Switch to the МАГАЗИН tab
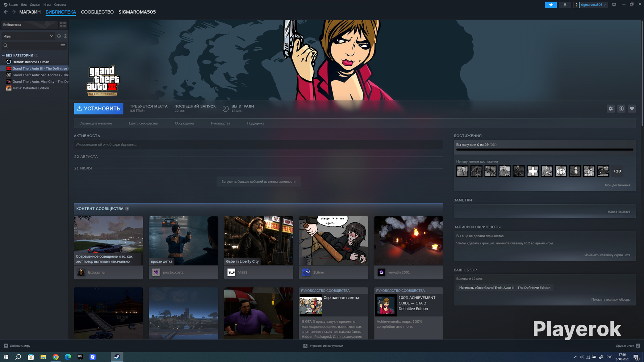Screen dimensions: 644x362 30,12
